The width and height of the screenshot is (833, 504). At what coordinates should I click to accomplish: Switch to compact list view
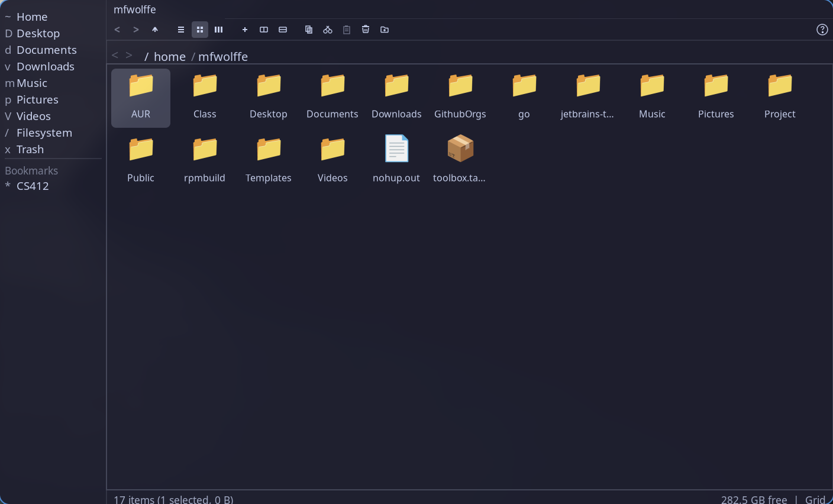[x=180, y=29]
